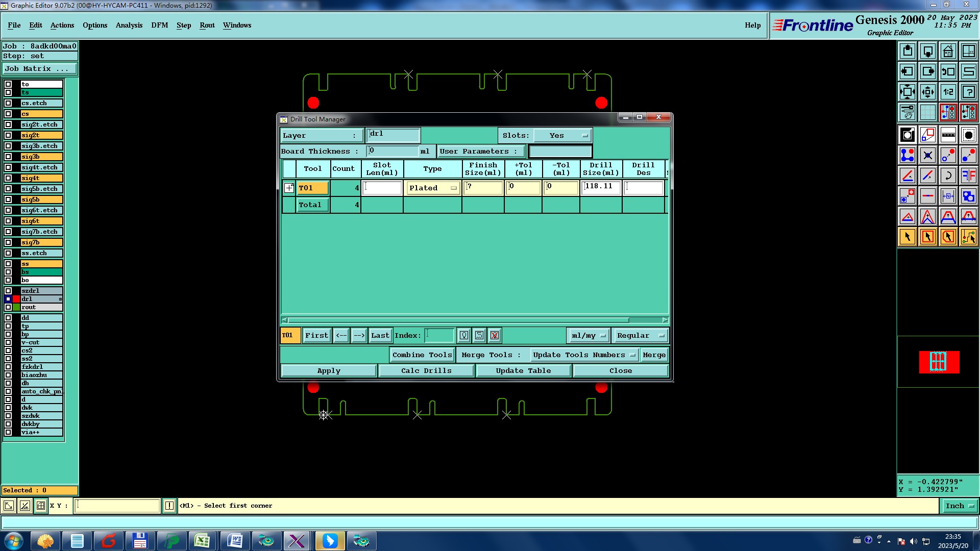Select the rotate arrow tool icon
The width and height of the screenshot is (980, 551).
948,176
